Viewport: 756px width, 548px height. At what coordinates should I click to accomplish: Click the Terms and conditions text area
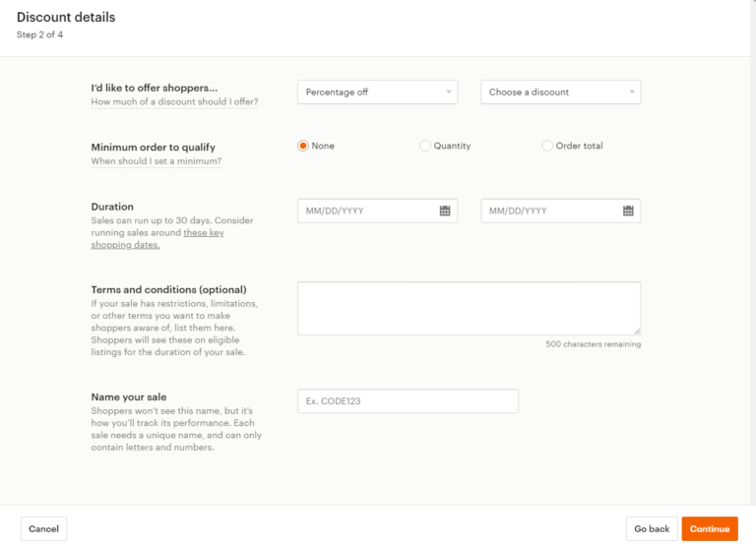469,309
